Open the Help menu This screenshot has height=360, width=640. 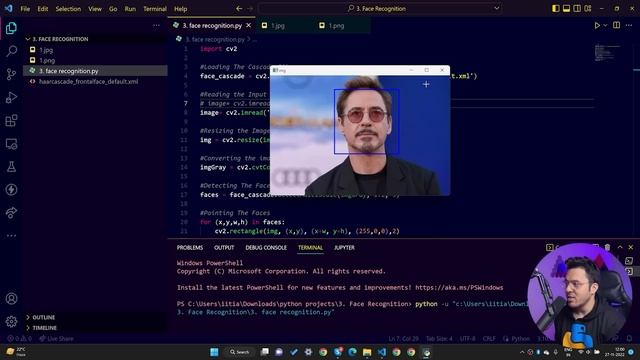tap(180, 9)
